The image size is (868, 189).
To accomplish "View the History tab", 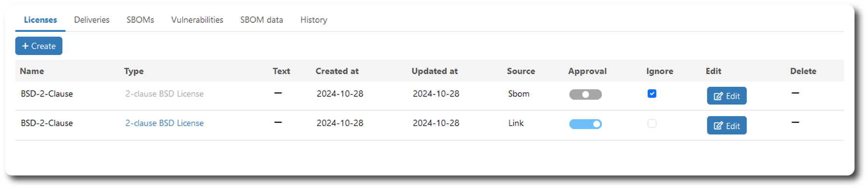I will pos(314,20).
